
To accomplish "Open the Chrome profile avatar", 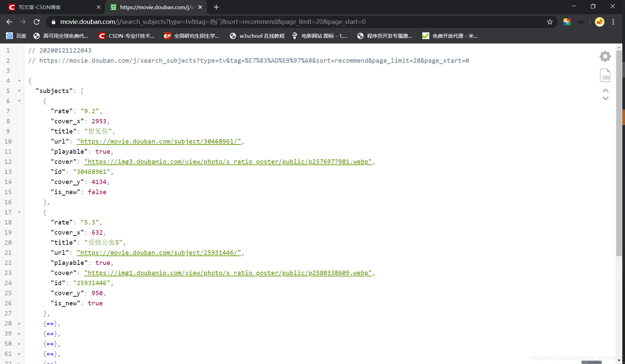I will pos(600,22).
